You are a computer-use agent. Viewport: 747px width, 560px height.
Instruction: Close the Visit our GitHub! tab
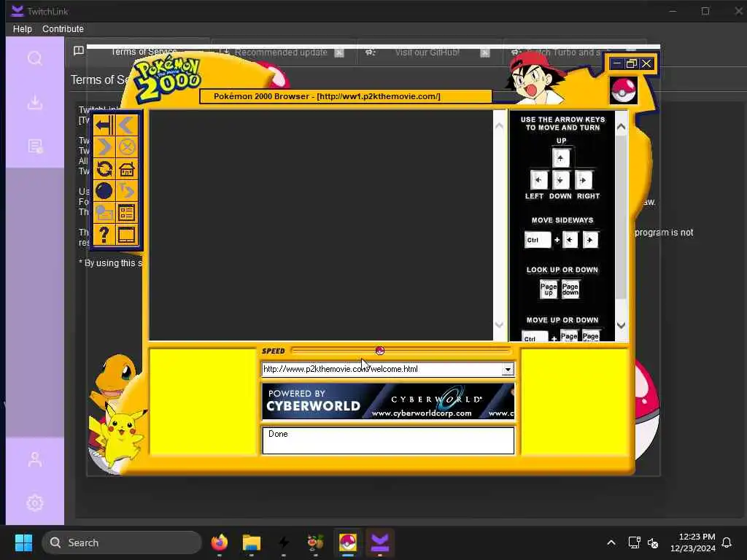(485, 52)
